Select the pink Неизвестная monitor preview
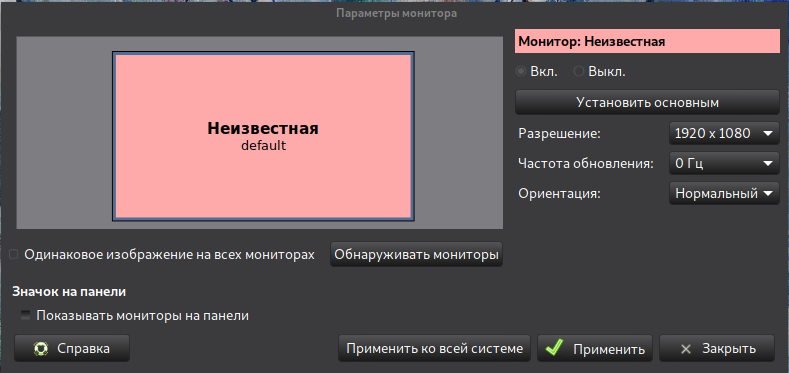The image size is (789, 373). point(263,136)
